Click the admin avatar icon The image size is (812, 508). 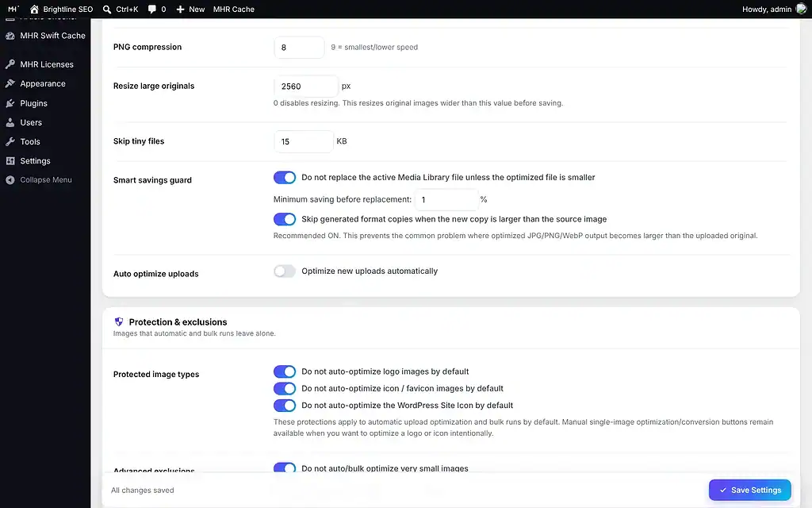click(x=801, y=9)
